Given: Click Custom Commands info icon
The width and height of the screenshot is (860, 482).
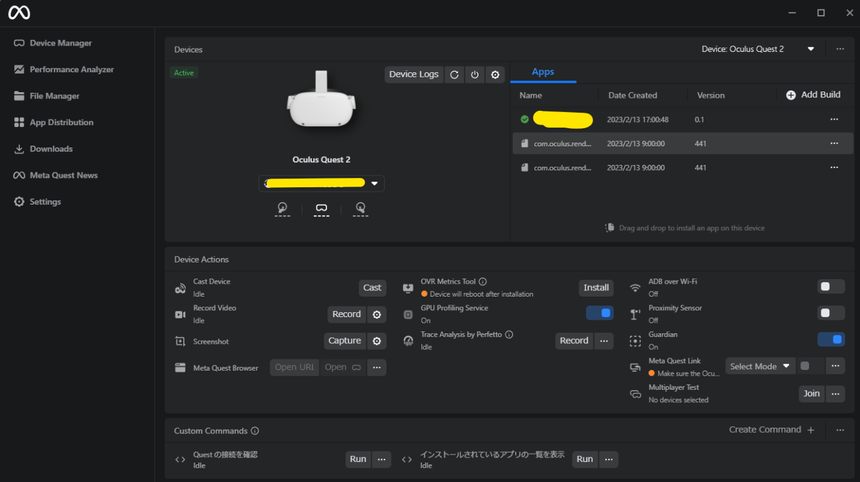Looking at the screenshot, I should (x=255, y=430).
